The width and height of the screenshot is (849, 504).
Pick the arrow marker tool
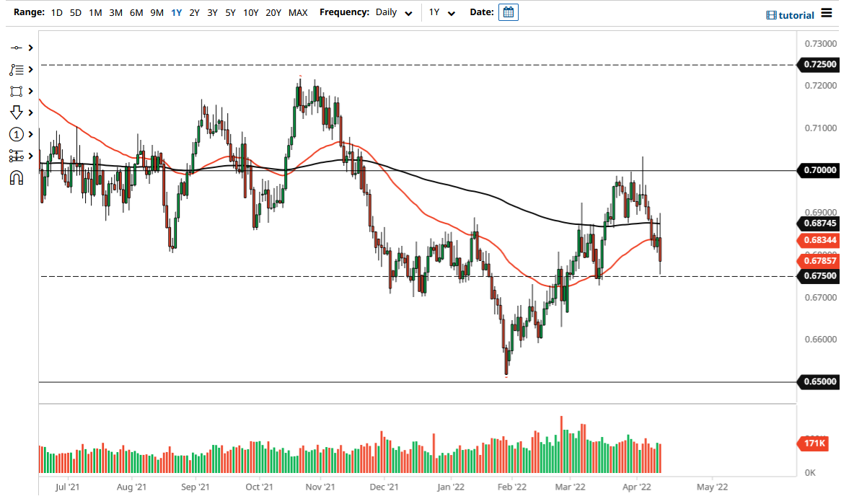tap(17, 112)
